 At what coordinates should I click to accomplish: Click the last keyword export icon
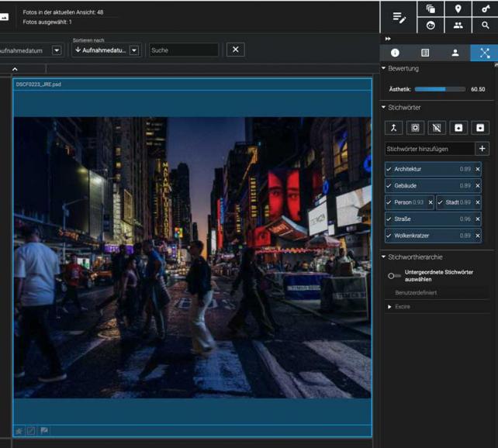[x=480, y=128]
